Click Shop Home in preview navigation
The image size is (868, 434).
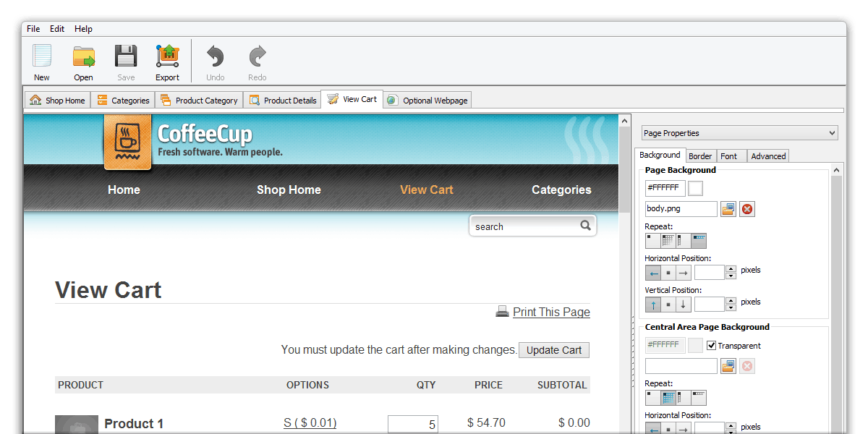(289, 190)
